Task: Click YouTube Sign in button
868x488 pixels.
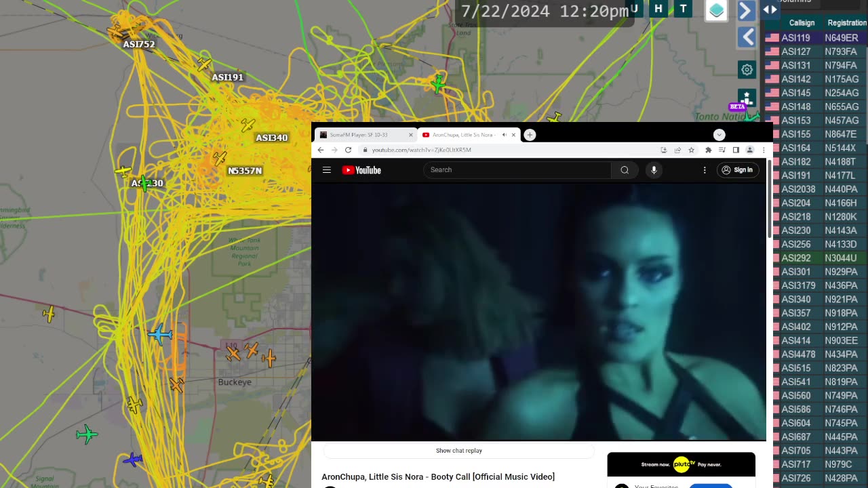Action: point(737,170)
